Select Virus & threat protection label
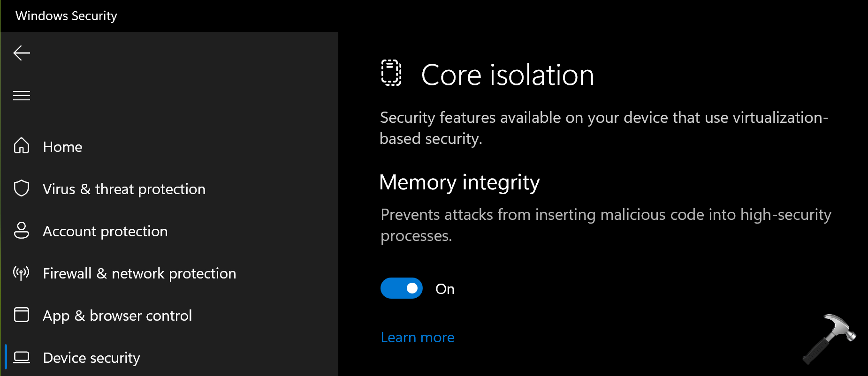 pos(124,189)
